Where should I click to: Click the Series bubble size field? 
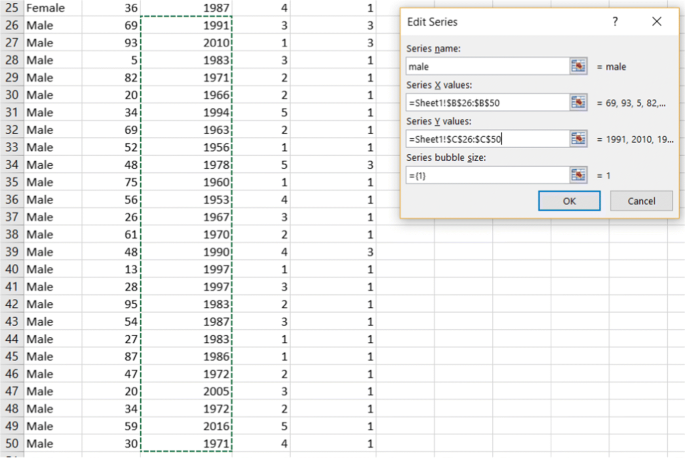click(x=486, y=175)
